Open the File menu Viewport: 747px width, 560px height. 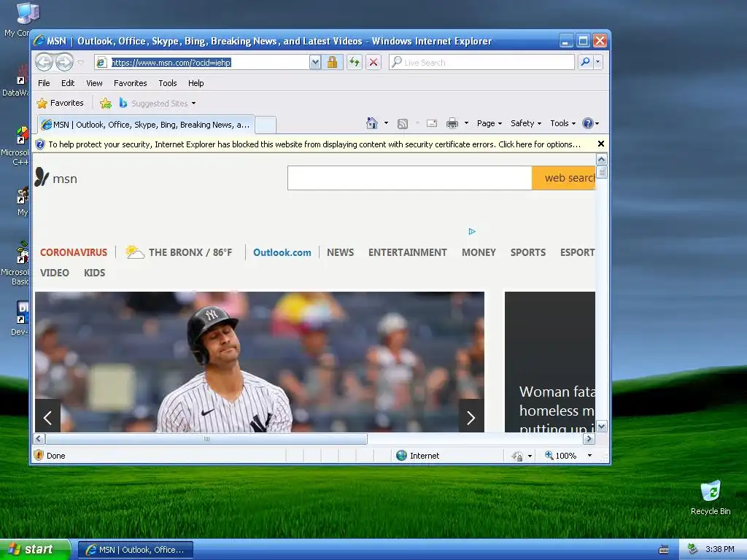44,83
